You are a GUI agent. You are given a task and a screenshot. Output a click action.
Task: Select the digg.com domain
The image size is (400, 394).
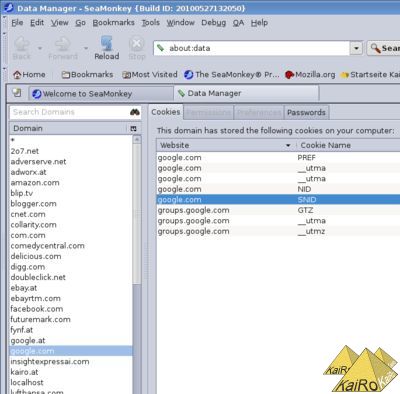pos(71,267)
